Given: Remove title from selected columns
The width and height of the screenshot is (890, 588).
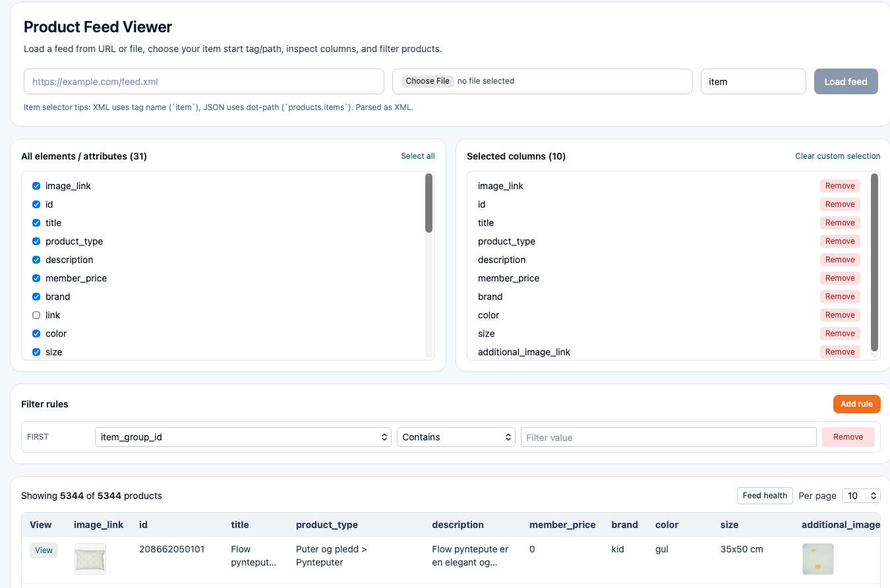Looking at the screenshot, I should coord(840,223).
